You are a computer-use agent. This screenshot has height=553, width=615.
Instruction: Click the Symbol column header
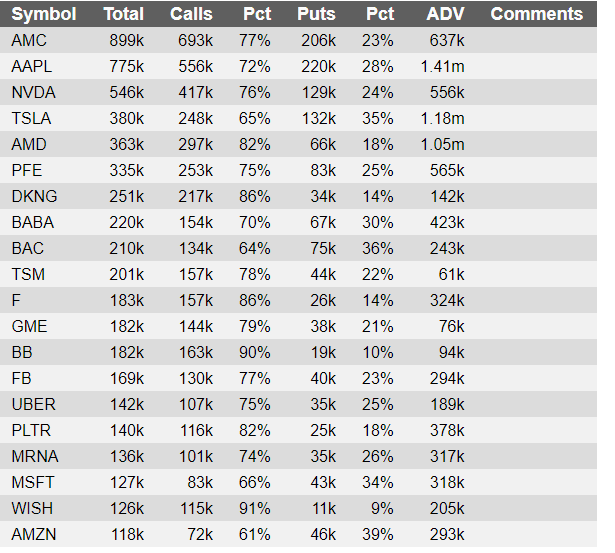coord(44,14)
